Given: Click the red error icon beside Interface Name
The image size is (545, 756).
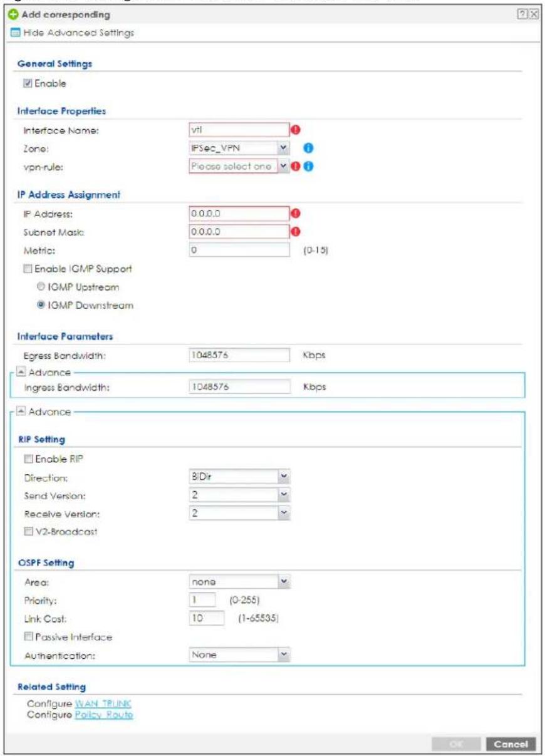Looking at the screenshot, I should pos(296,130).
